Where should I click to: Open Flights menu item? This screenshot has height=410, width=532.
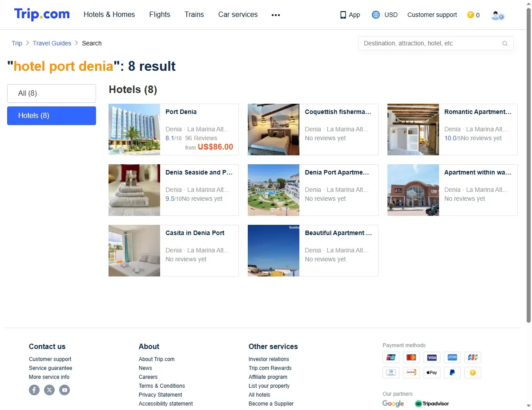click(159, 15)
